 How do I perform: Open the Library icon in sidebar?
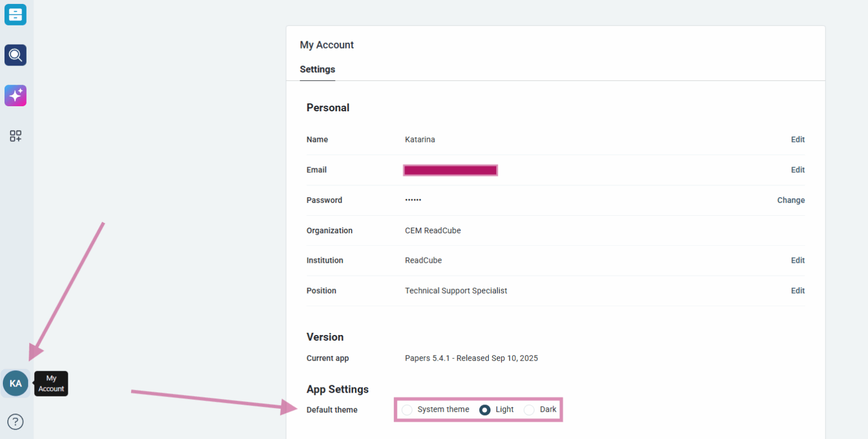click(15, 15)
